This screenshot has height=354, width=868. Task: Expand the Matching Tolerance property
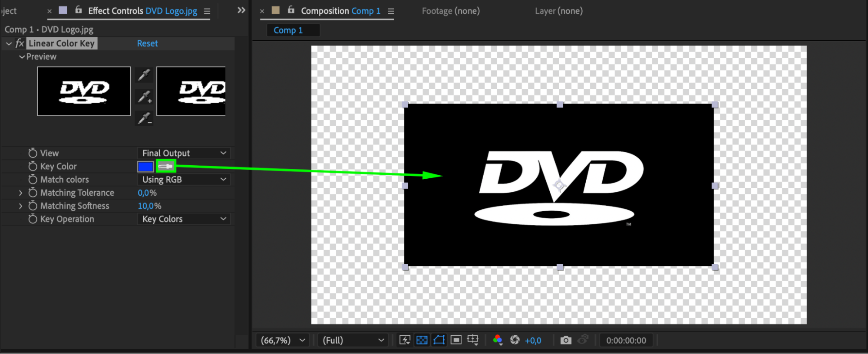point(20,193)
